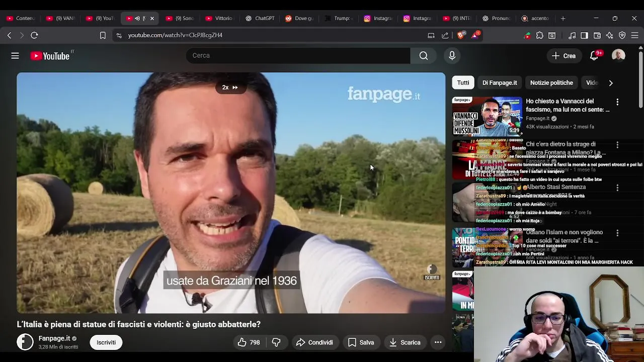Open the Brave VPN shield icon
The image size is (644, 362).
tap(622, 35)
